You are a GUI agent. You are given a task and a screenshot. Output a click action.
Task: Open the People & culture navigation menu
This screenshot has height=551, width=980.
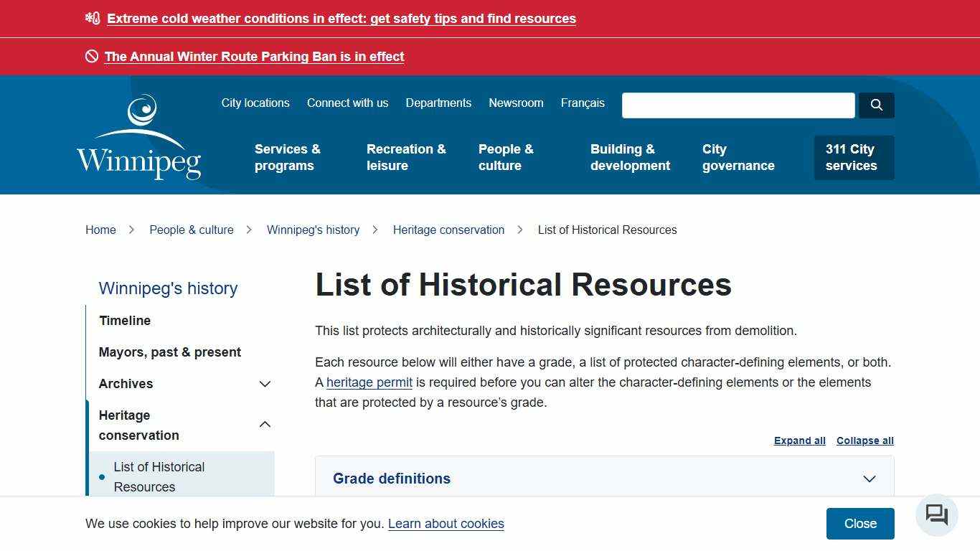tap(506, 157)
